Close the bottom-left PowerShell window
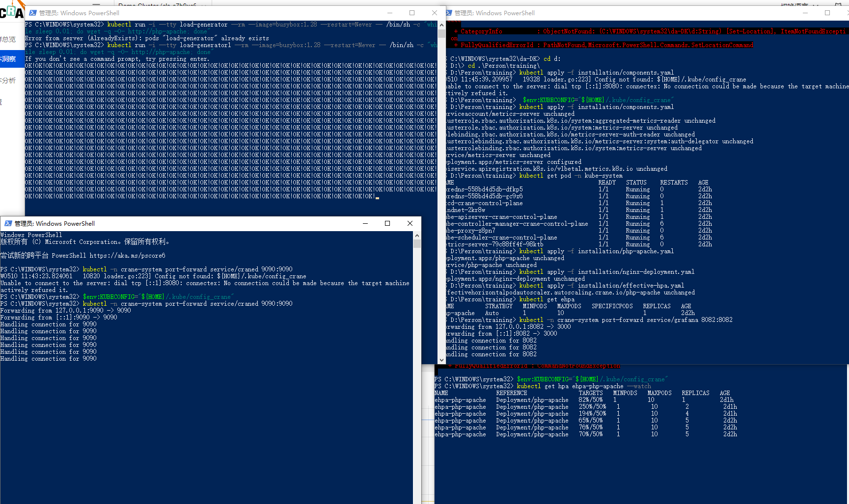The height and width of the screenshot is (504, 849). (410, 223)
